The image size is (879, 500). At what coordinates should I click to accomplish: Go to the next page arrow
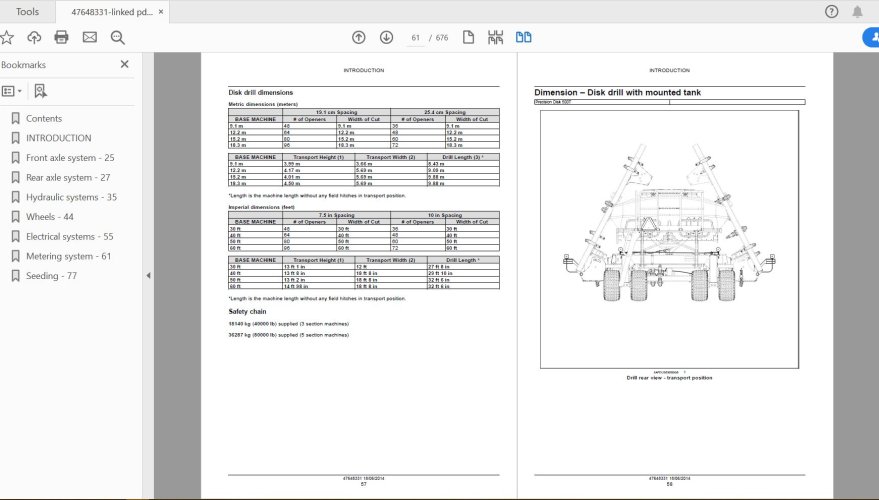click(386, 38)
